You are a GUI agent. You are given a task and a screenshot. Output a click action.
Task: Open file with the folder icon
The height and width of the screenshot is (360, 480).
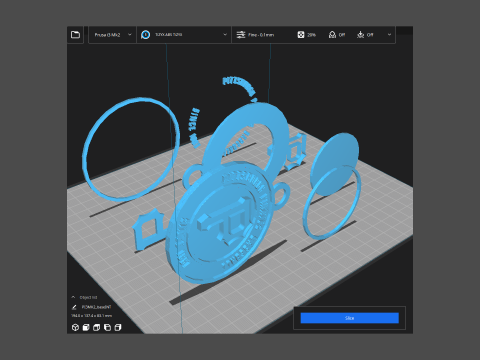[75, 35]
